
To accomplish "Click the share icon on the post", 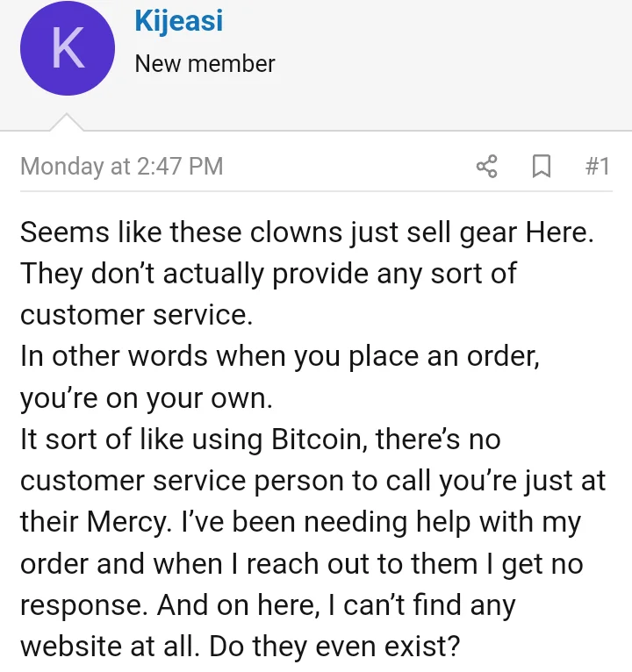I will pyautogui.click(x=486, y=166).
